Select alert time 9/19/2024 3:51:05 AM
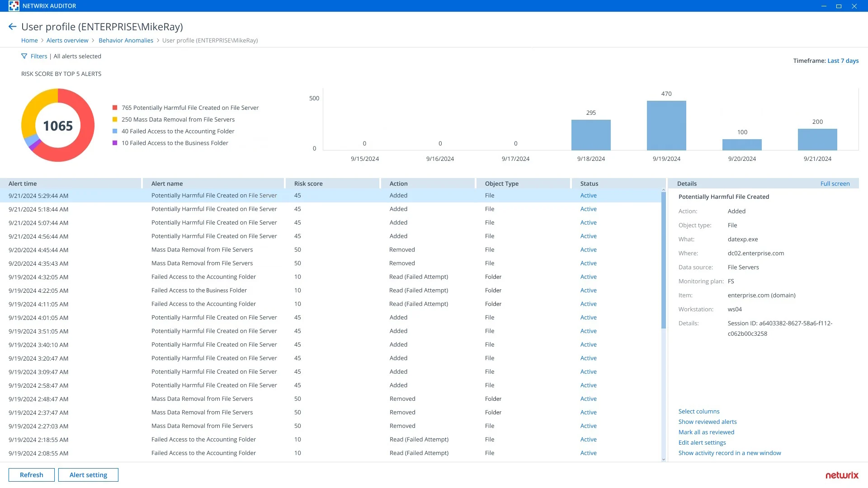868x488 pixels. point(38,332)
